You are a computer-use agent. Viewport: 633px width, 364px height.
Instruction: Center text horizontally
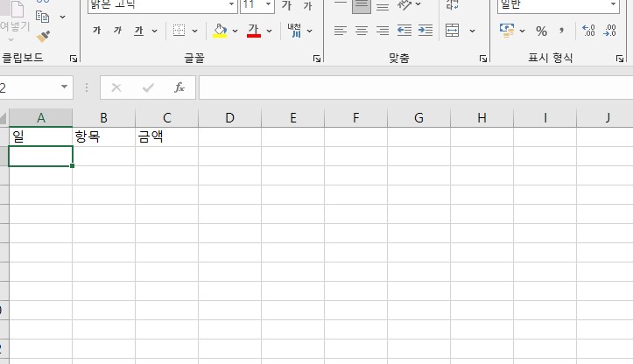click(362, 31)
